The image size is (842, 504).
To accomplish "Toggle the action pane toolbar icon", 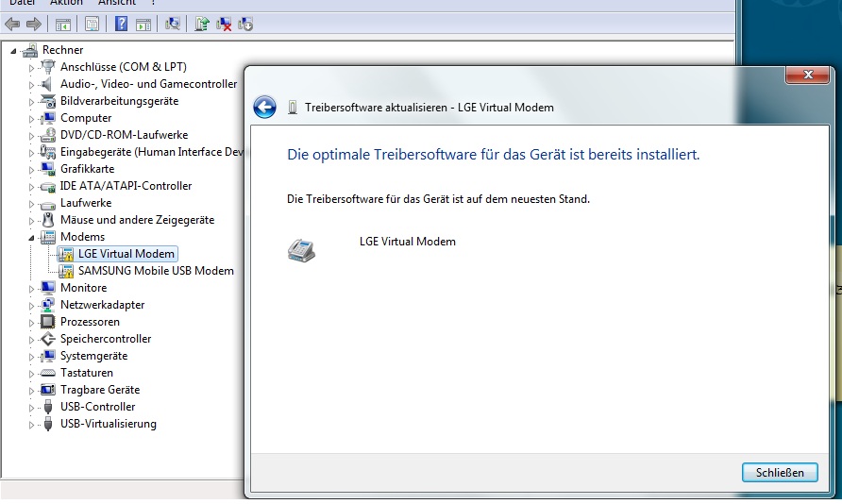I will (143, 25).
